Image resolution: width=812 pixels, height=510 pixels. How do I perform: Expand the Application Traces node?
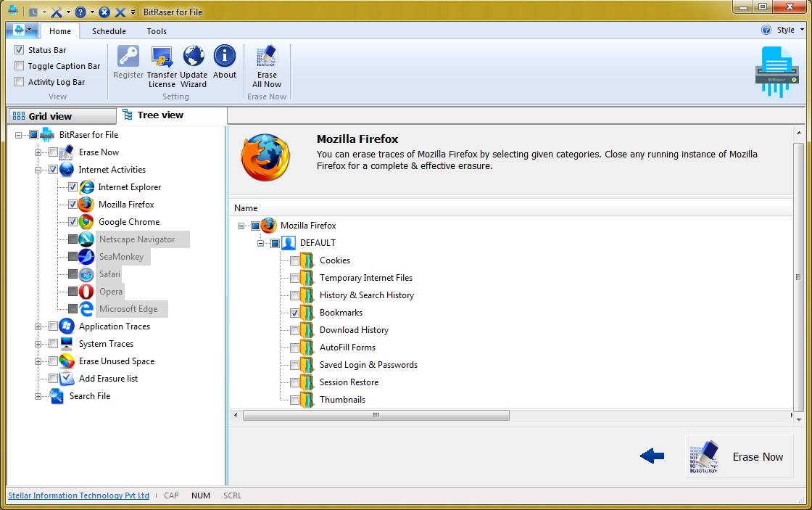38,326
